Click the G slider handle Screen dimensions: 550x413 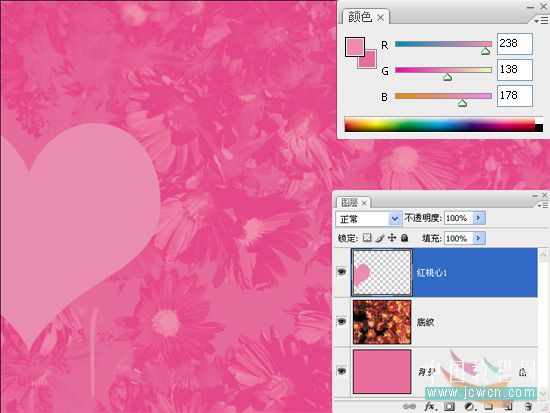[447, 77]
